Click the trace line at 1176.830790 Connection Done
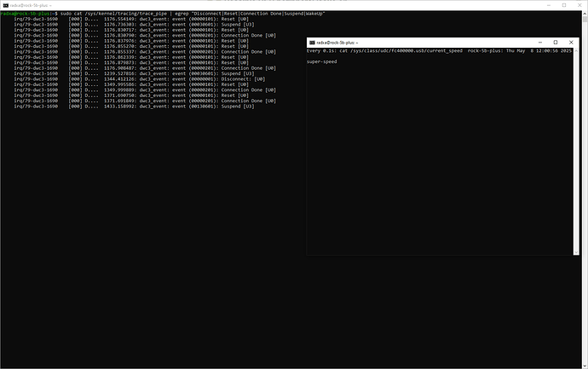 145,35
